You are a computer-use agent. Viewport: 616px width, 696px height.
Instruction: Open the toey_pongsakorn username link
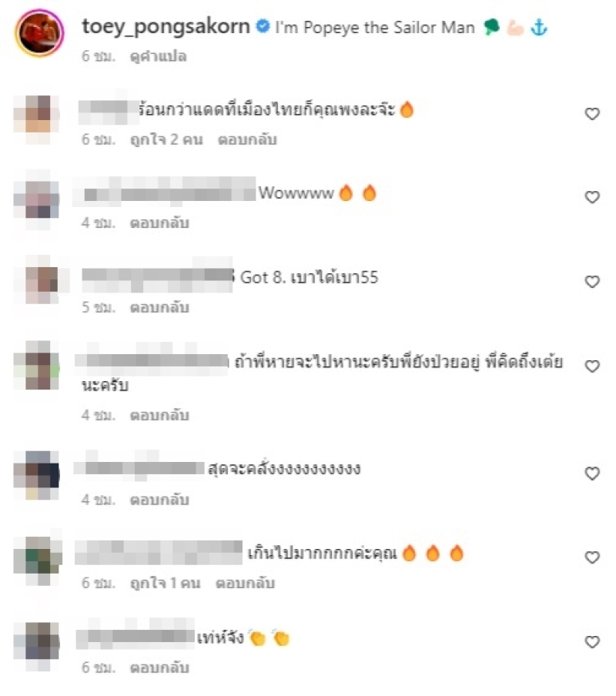click(x=166, y=27)
